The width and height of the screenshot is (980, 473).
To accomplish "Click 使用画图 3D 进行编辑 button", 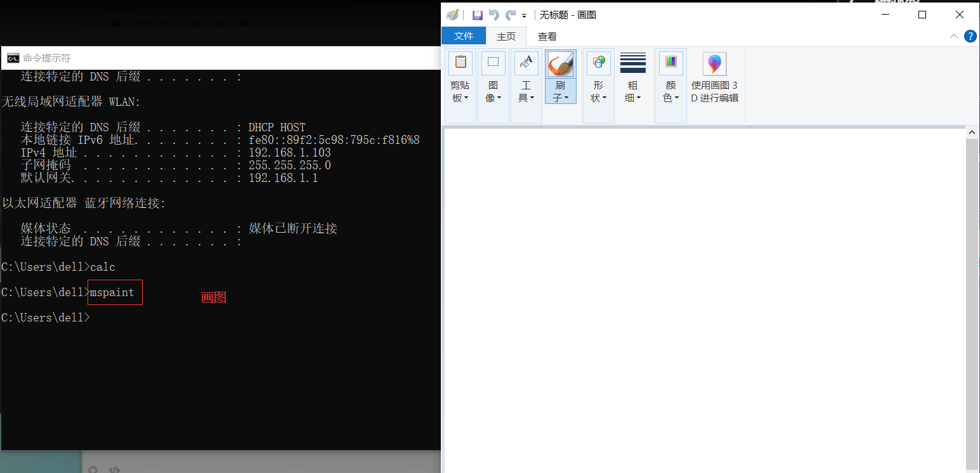I will 715,79.
